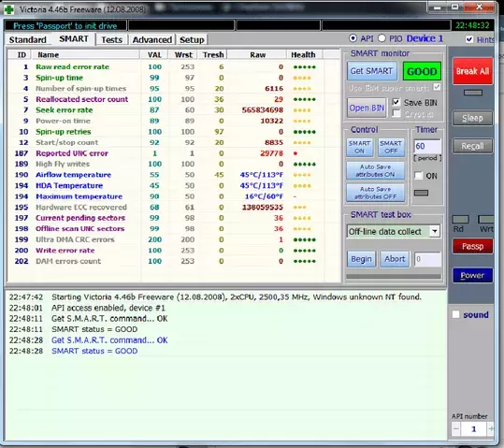
Task: Toggle the sound checkbox
Action: pyautogui.click(x=455, y=314)
